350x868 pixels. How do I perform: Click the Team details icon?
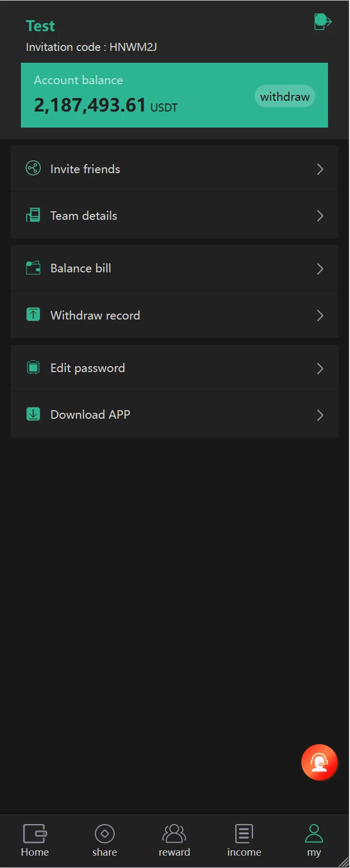pos(33,216)
